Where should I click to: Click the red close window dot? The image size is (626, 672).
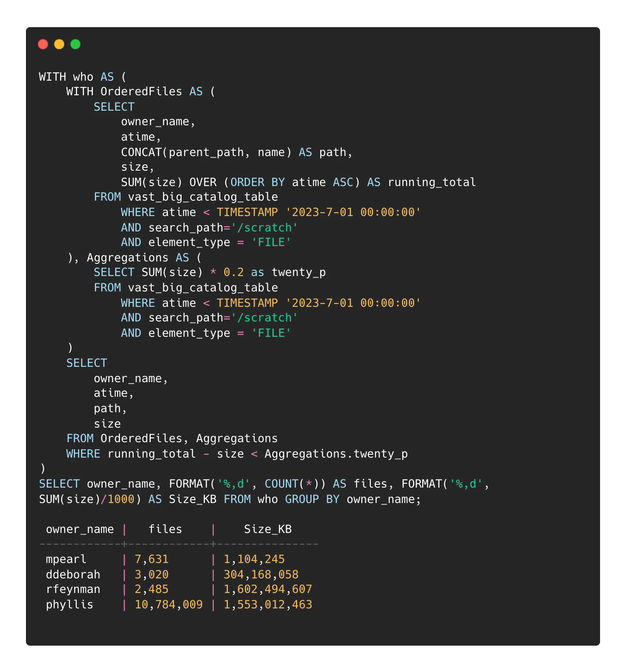coord(43,44)
